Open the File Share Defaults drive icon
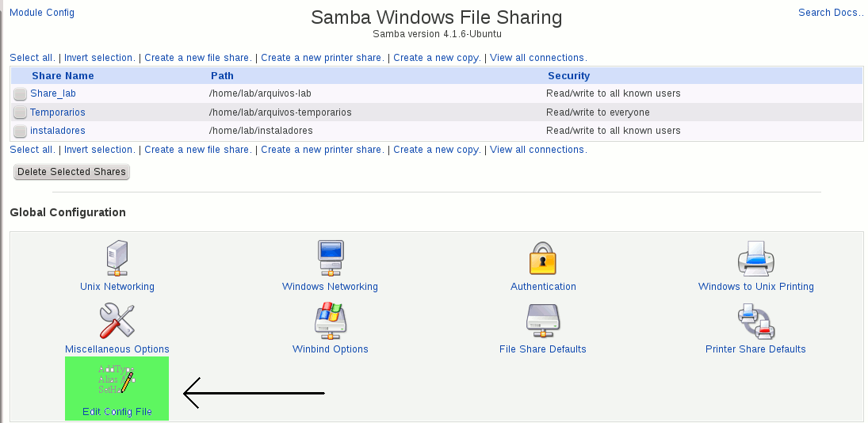 pyautogui.click(x=542, y=320)
